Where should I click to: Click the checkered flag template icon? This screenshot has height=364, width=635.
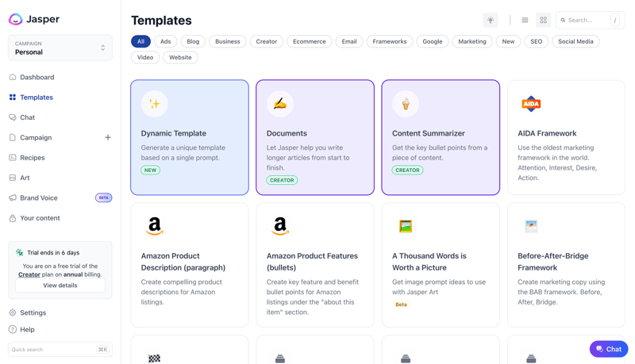tap(154, 358)
